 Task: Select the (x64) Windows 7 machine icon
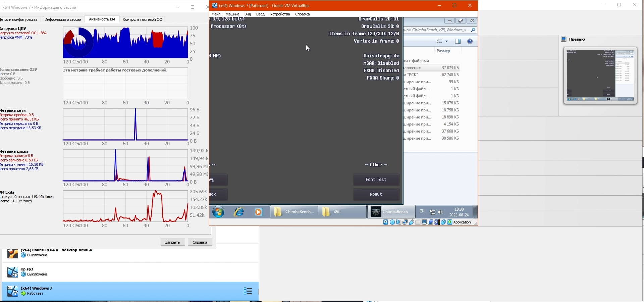click(13, 291)
